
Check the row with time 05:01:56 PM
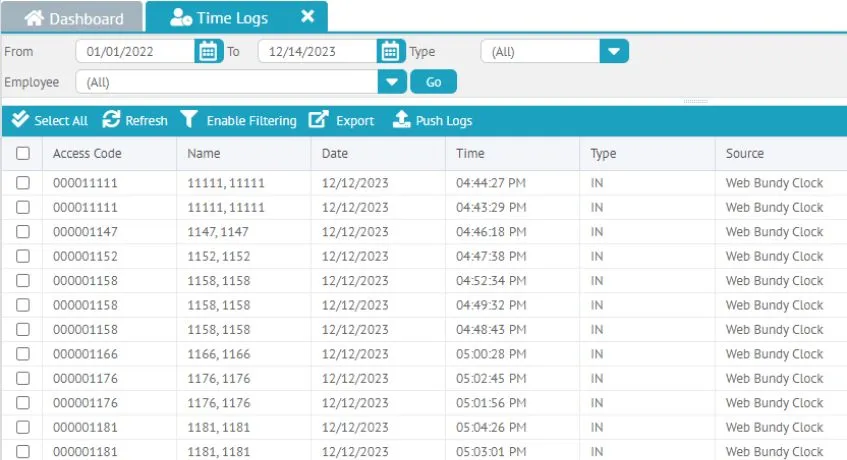click(x=23, y=403)
